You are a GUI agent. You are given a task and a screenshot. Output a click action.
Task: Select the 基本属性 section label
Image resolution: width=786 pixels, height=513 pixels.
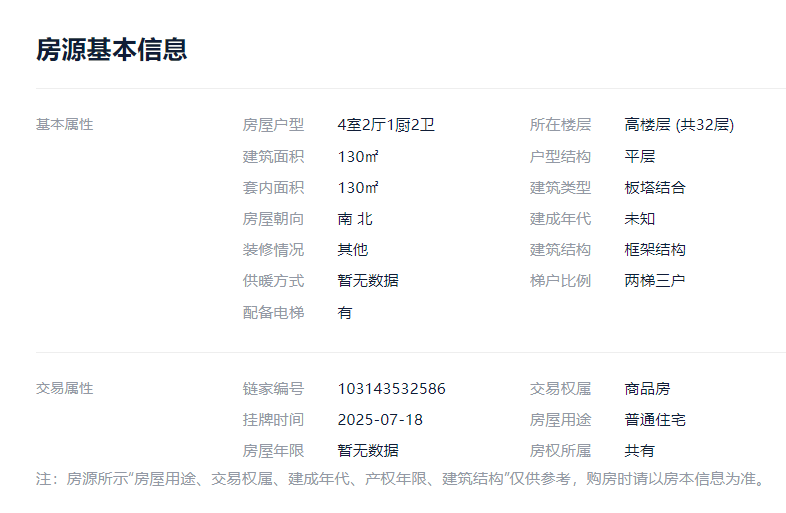tap(64, 125)
